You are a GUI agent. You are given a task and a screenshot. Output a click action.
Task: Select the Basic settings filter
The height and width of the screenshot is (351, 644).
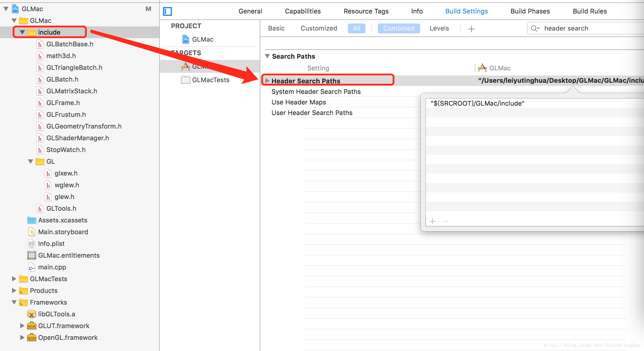coord(276,28)
